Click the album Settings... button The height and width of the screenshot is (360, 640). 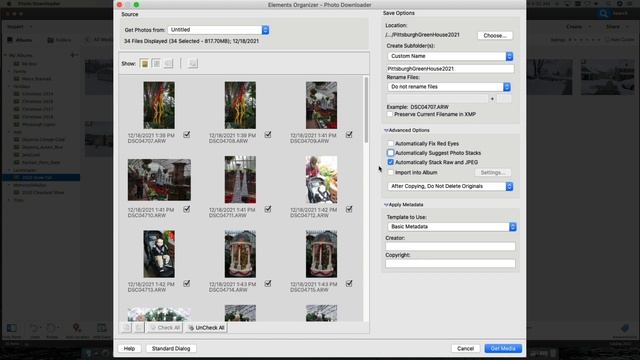pos(493,173)
